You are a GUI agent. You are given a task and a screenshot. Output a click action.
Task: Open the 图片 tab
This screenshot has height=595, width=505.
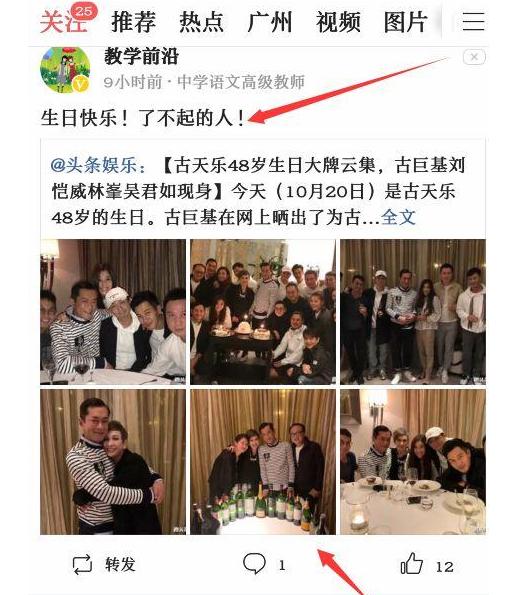tap(406, 22)
